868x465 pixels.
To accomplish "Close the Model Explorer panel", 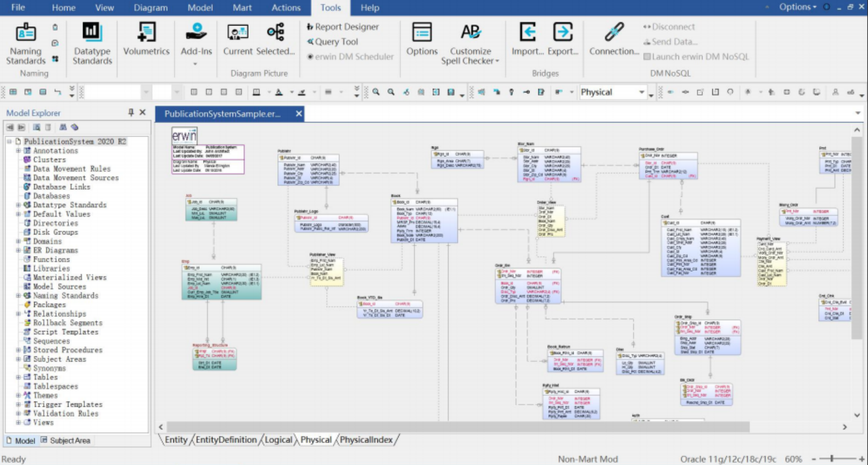I will pyautogui.click(x=142, y=112).
